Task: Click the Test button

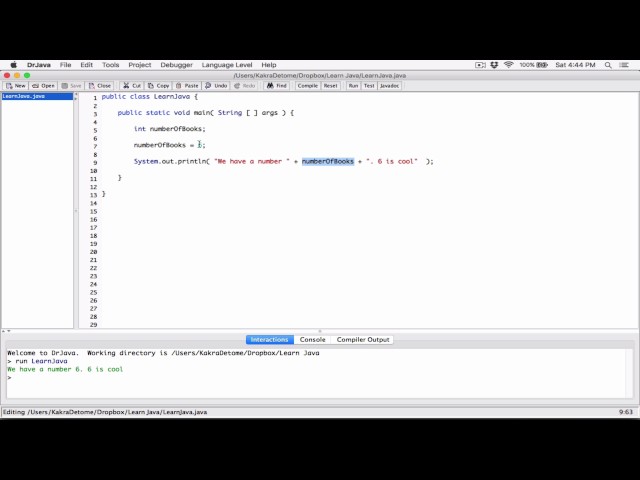Action: point(369,86)
